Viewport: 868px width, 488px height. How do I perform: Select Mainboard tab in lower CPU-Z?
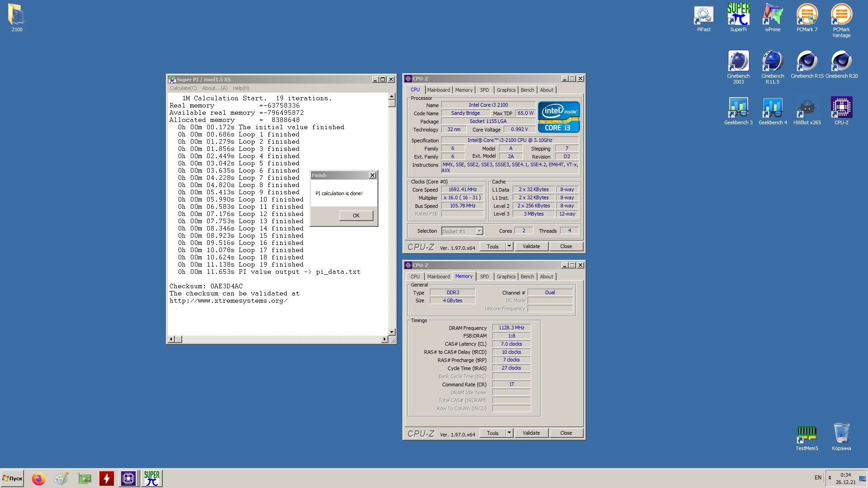[x=438, y=277]
